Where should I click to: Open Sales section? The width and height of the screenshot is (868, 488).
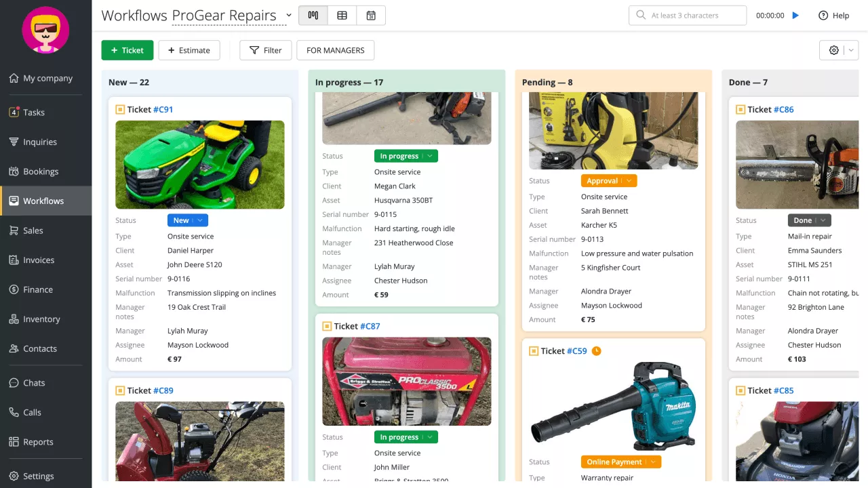click(x=46, y=230)
